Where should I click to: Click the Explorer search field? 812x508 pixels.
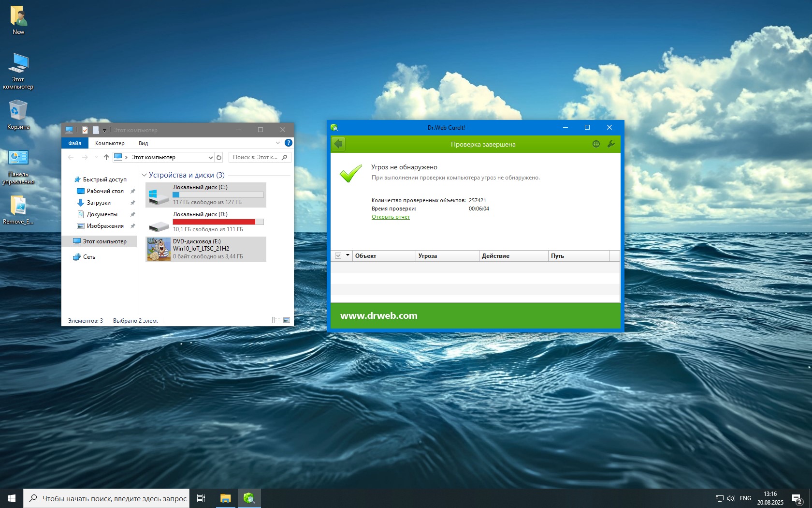pos(255,157)
